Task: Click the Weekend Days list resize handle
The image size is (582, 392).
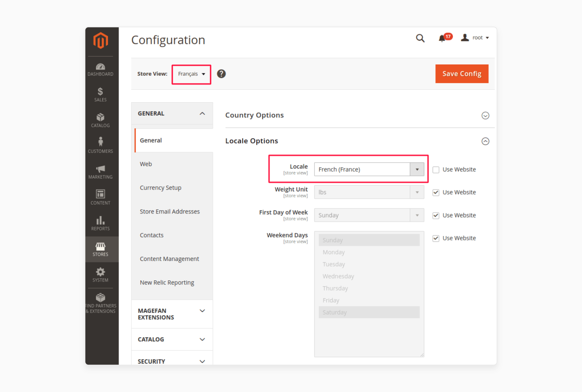Action: 422,355
